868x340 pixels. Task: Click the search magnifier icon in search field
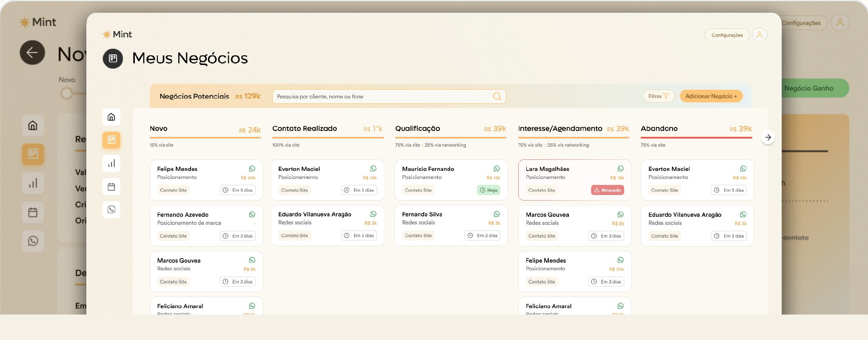point(497,96)
